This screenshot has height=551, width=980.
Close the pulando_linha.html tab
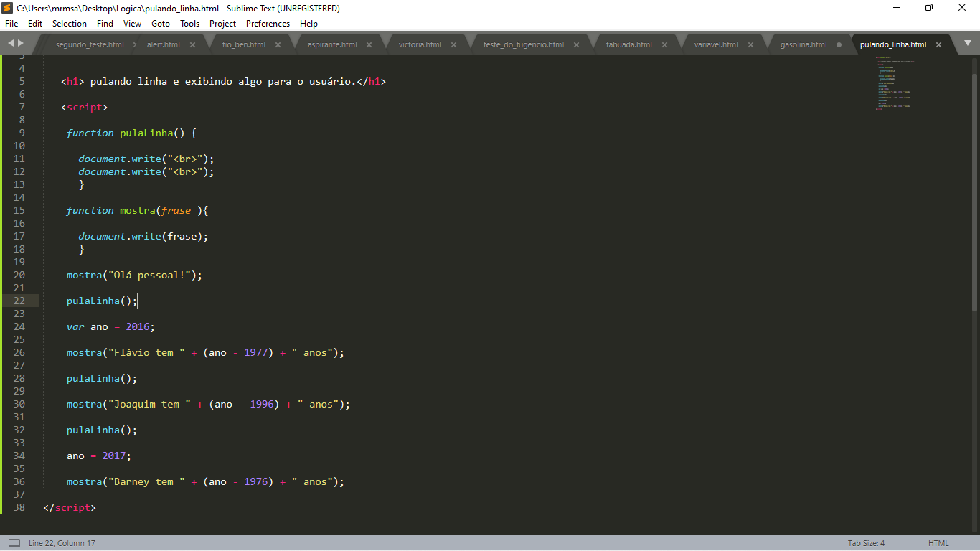pyautogui.click(x=939, y=44)
